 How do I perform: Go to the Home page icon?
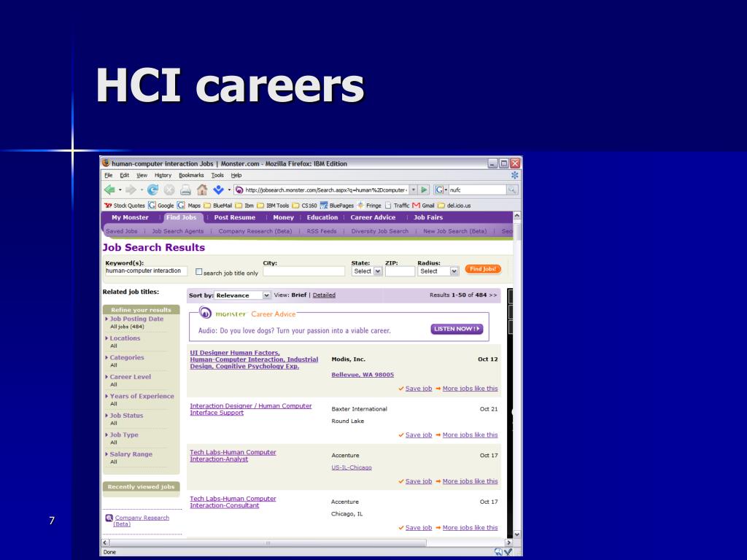[x=202, y=190]
